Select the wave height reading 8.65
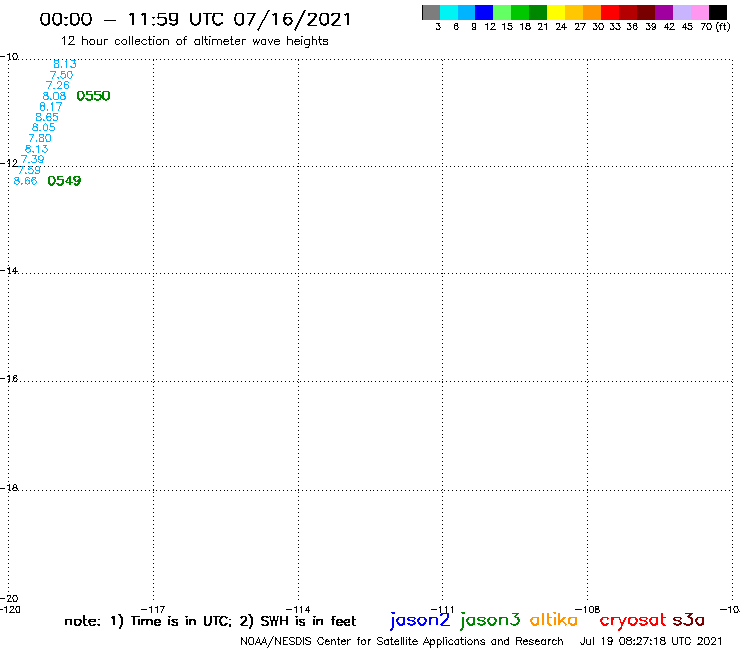 47,117
